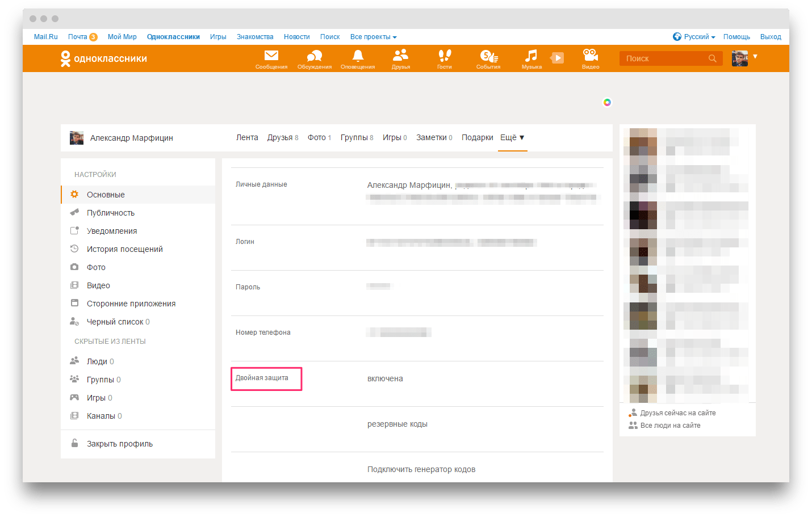
Task: Click the включена double protection status
Action: (x=385, y=378)
